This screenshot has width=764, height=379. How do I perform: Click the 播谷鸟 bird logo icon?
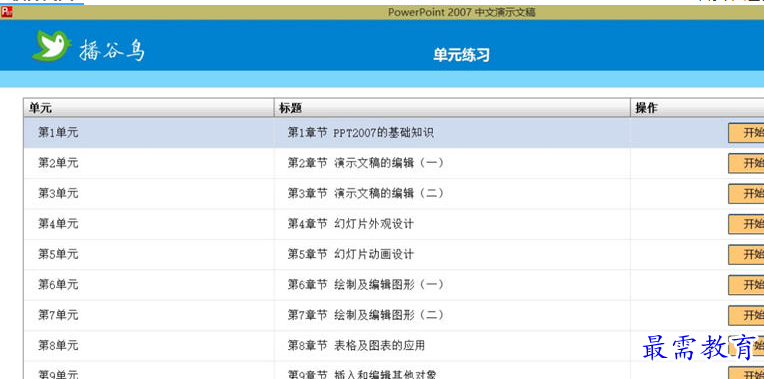click(52, 46)
